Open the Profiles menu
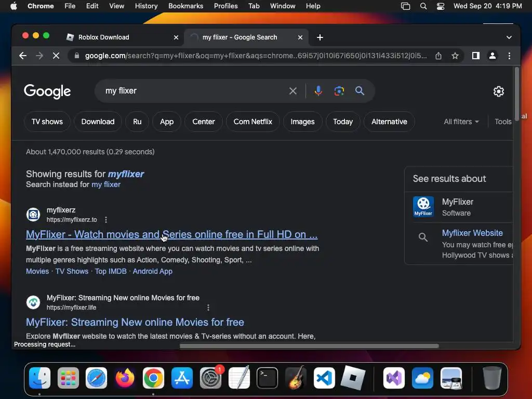This screenshot has height=399, width=532. click(225, 6)
